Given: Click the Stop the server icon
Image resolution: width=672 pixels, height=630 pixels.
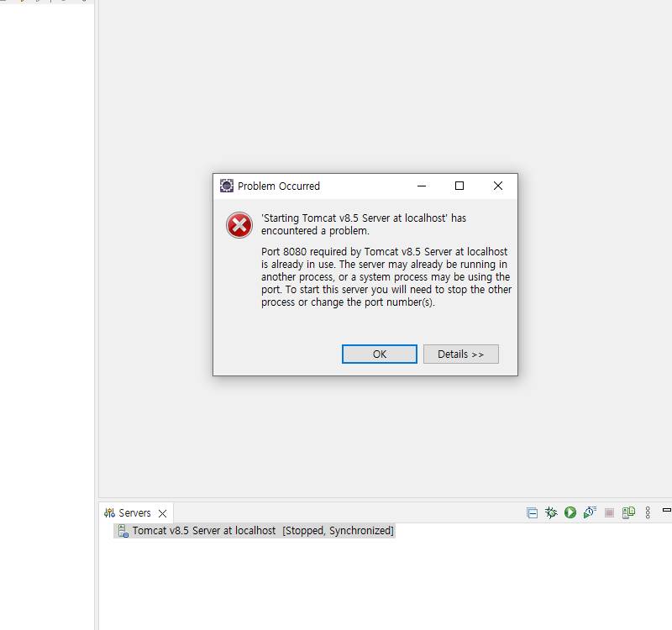Looking at the screenshot, I should [x=609, y=512].
